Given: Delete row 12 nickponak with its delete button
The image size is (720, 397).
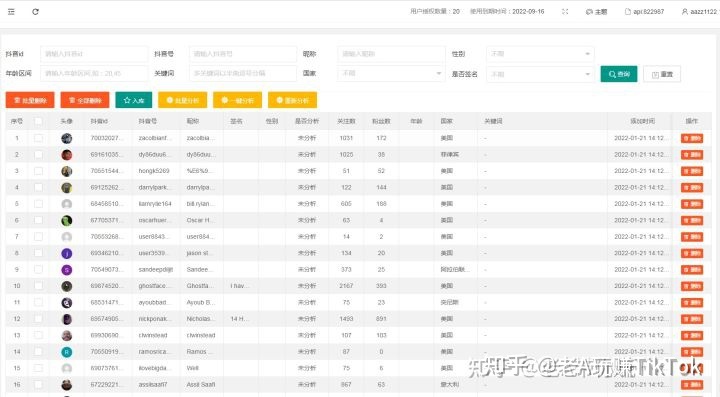Looking at the screenshot, I should 692,319.
